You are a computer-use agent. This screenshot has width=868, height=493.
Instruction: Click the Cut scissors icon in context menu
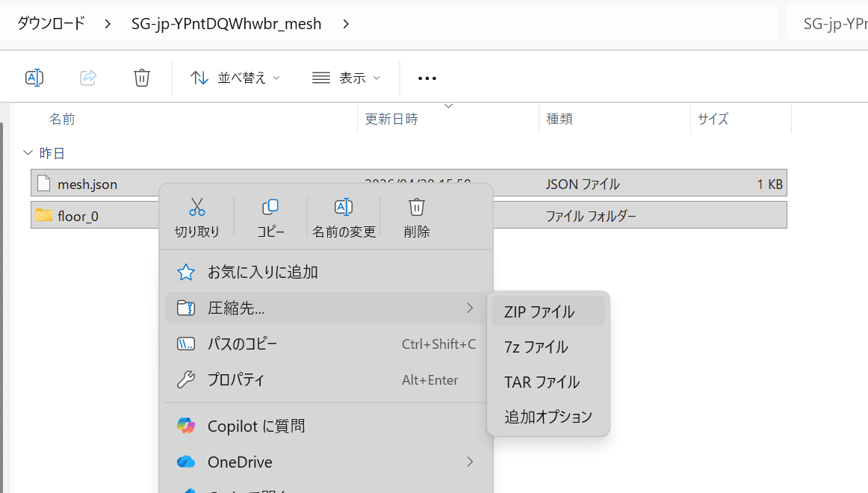pyautogui.click(x=197, y=207)
